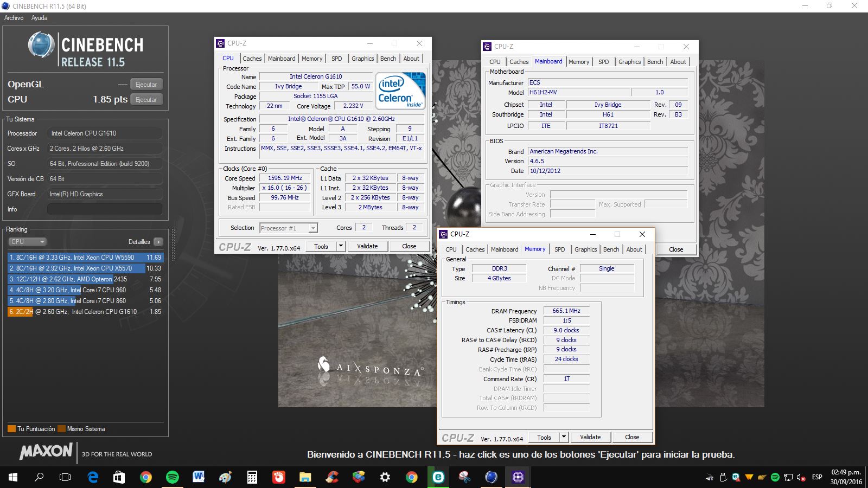Open Snipping Tool from the taskbar
This screenshot has width=868, height=488.
[x=464, y=477]
